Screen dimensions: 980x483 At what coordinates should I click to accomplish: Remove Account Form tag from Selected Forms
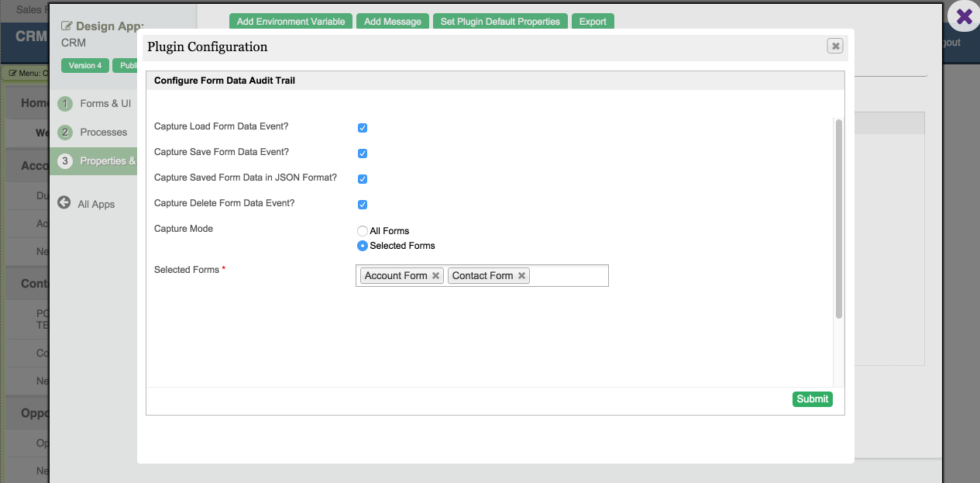[436, 276]
